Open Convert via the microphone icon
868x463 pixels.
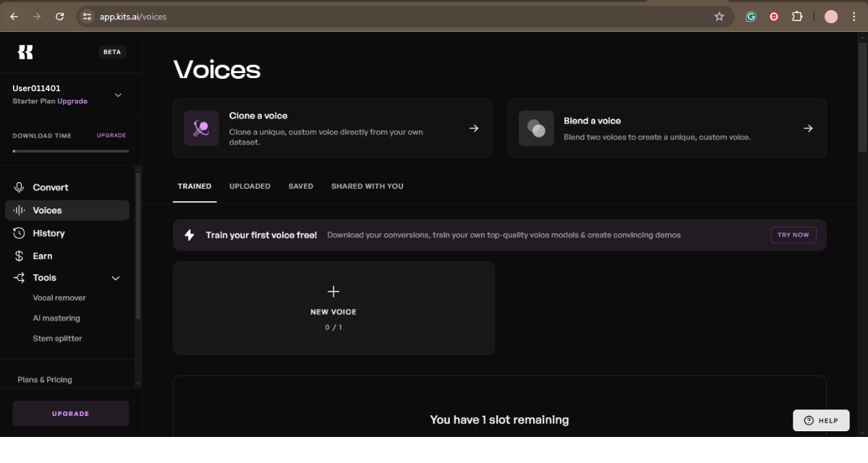pyautogui.click(x=20, y=187)
